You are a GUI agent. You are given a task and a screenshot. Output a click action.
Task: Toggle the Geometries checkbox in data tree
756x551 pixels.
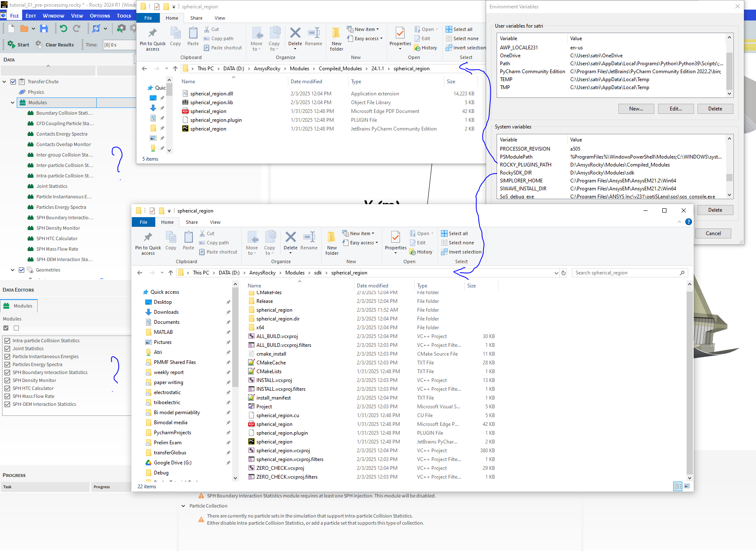21,270
